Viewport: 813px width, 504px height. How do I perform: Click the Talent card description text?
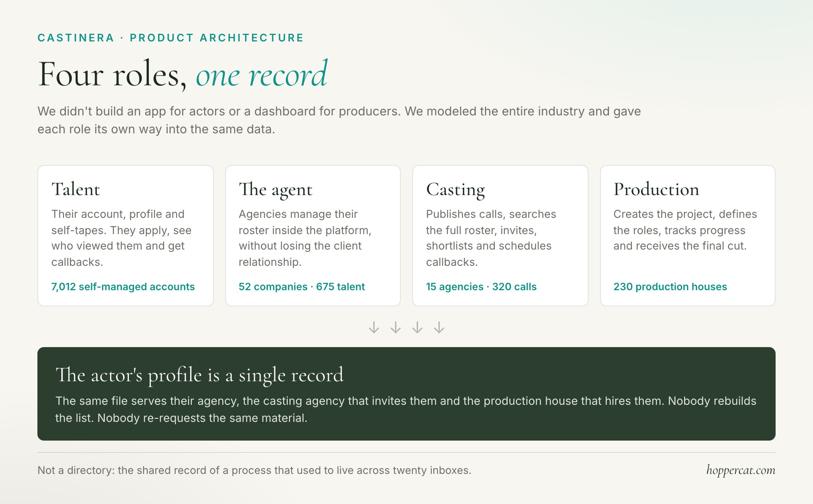121,238
